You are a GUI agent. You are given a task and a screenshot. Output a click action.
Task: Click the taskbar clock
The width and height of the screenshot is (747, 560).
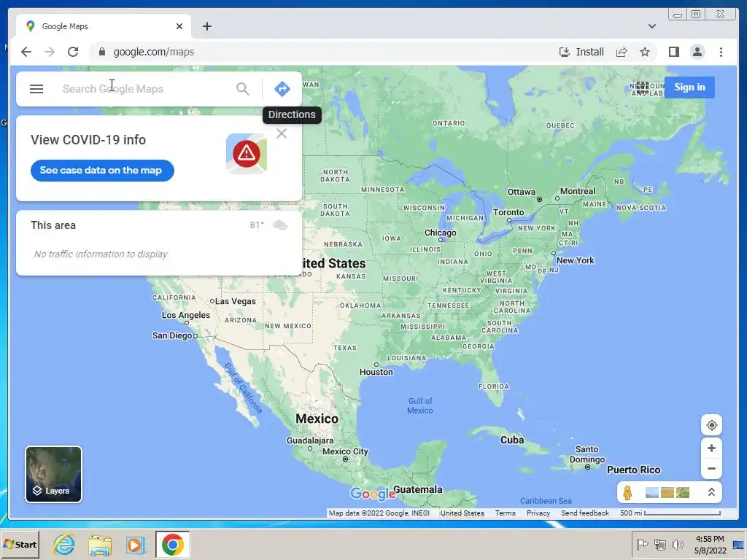(x=710, y=544)
